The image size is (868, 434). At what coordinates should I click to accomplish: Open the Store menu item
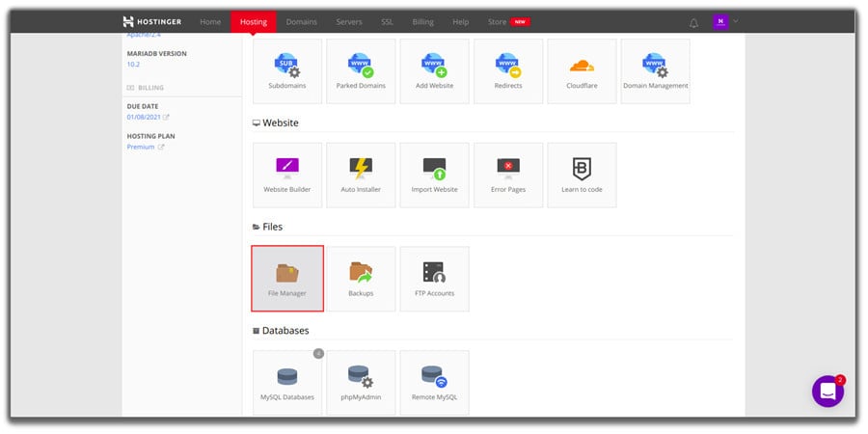point(497,22)
